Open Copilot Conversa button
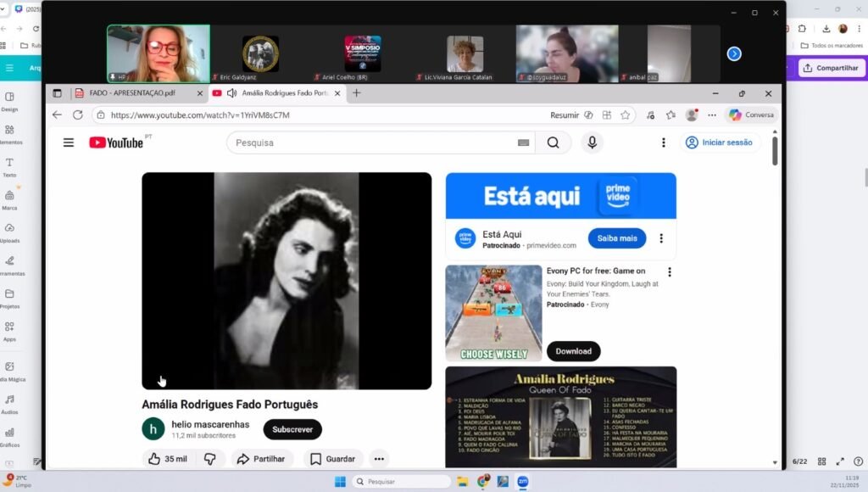 (751, 115)
